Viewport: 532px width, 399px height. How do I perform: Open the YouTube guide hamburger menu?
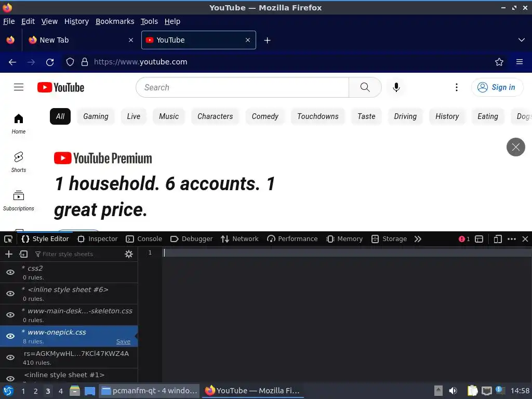(19, 87)
